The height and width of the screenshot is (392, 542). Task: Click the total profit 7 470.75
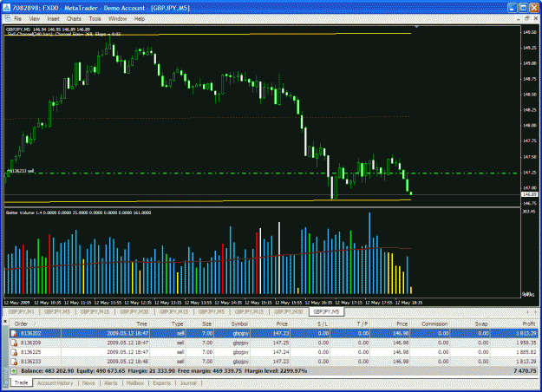pyautogui.click(x=526, y=371)
